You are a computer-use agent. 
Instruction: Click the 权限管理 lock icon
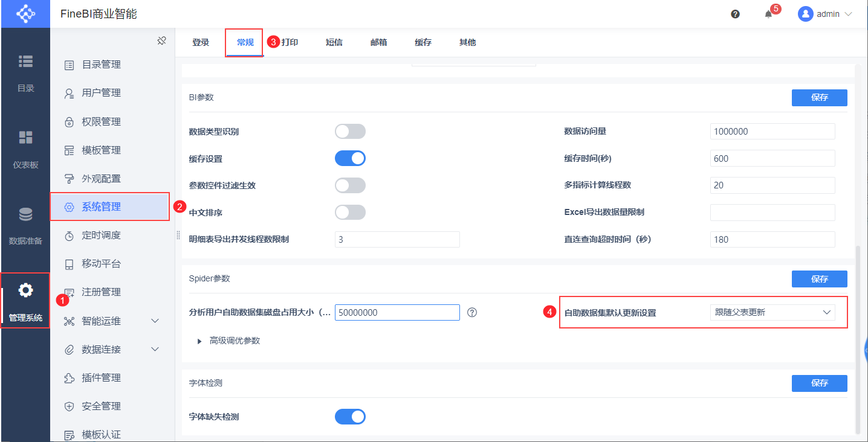[70, 122]
